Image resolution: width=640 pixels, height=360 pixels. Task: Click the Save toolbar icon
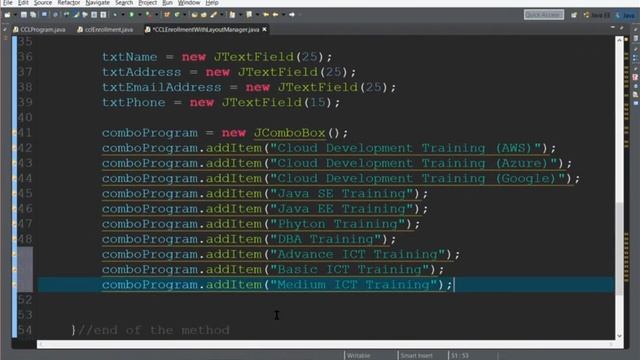point(24,15)
